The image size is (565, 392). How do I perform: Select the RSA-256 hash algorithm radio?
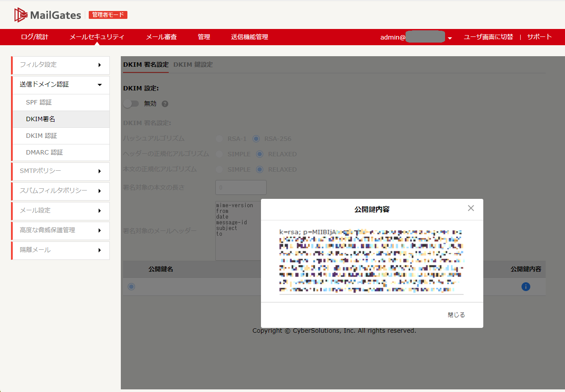click(256, 139)
